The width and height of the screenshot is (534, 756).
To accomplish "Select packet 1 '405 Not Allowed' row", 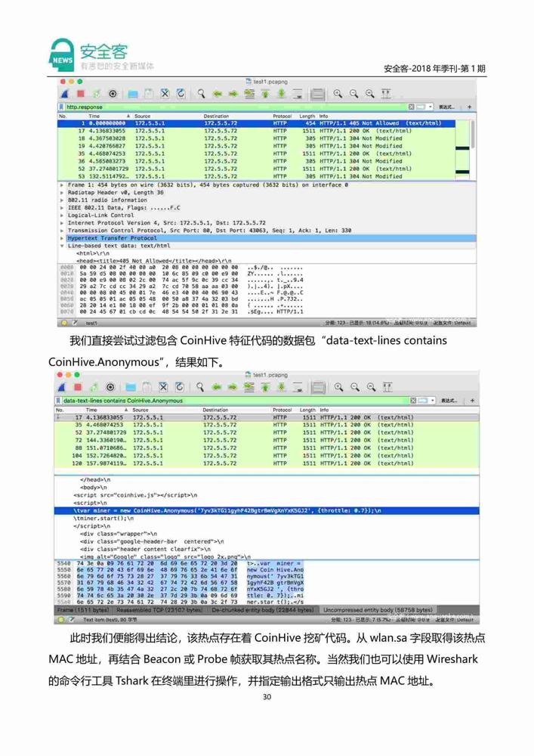I will pos(256,123).
